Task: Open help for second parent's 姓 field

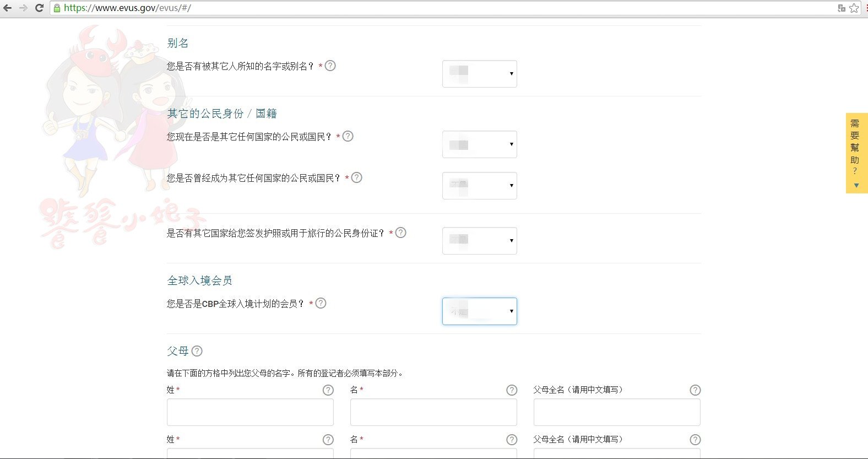Action: click(328, 440)
